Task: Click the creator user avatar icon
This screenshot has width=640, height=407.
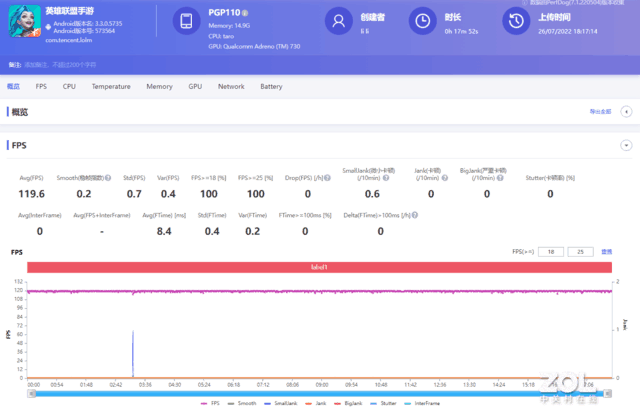Action: (x=340, y=20)
